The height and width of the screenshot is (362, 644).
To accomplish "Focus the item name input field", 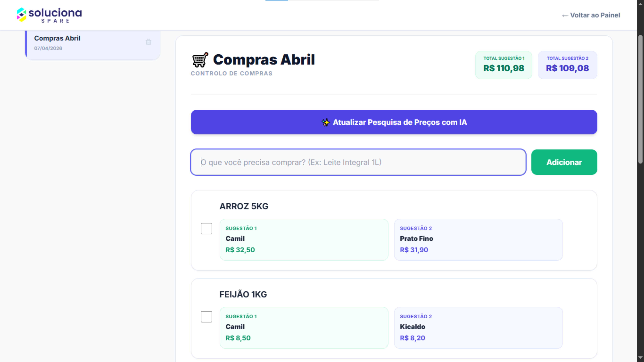I will click(358, 162).
